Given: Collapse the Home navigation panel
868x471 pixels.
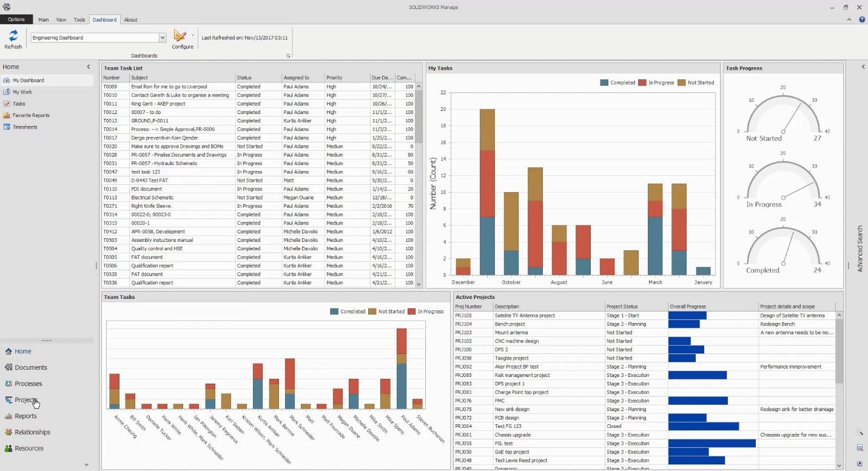Looking at the screenshot, I should (x=88, y=67).
